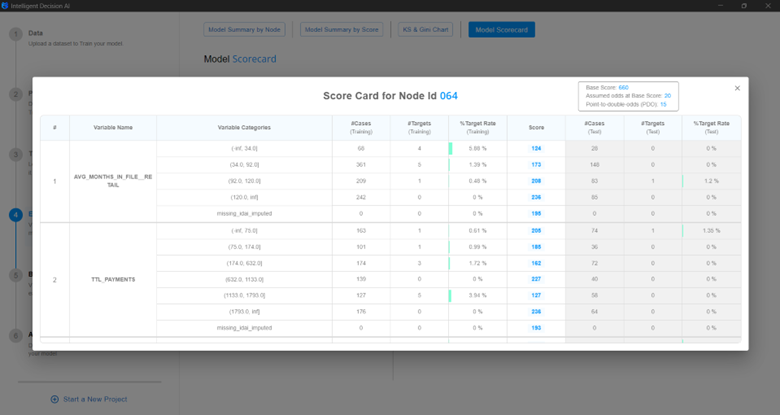Click score 124 for (-inf, 34.0]
The image size is (780, 415).
click(x=536, y=148)
